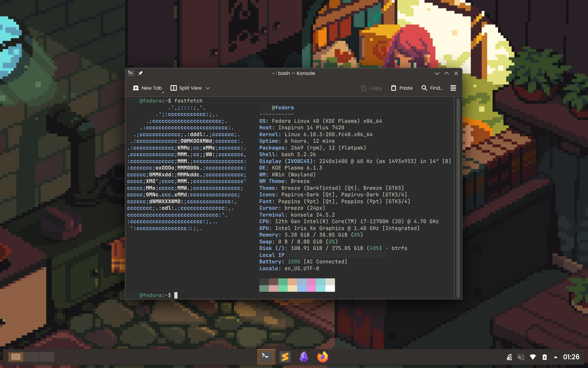
Task: Click the Konsole vertical scrollbar
Action: coord(458,198)
